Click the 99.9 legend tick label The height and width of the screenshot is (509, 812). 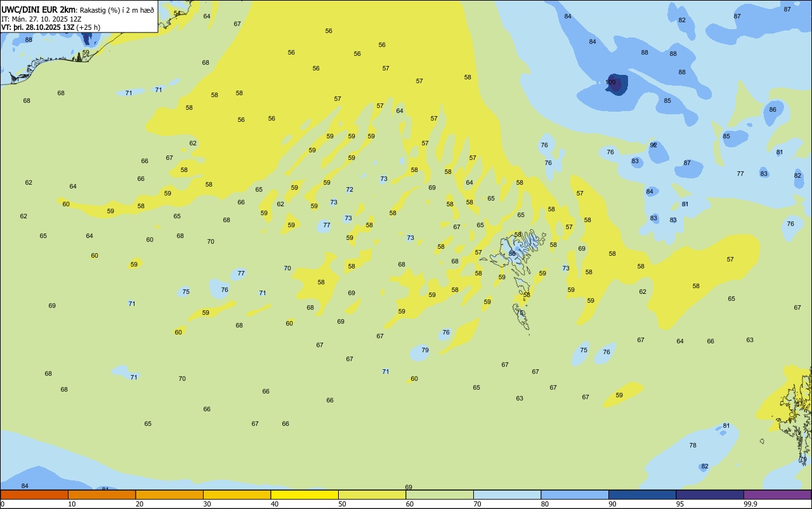[x=750, y=504]
